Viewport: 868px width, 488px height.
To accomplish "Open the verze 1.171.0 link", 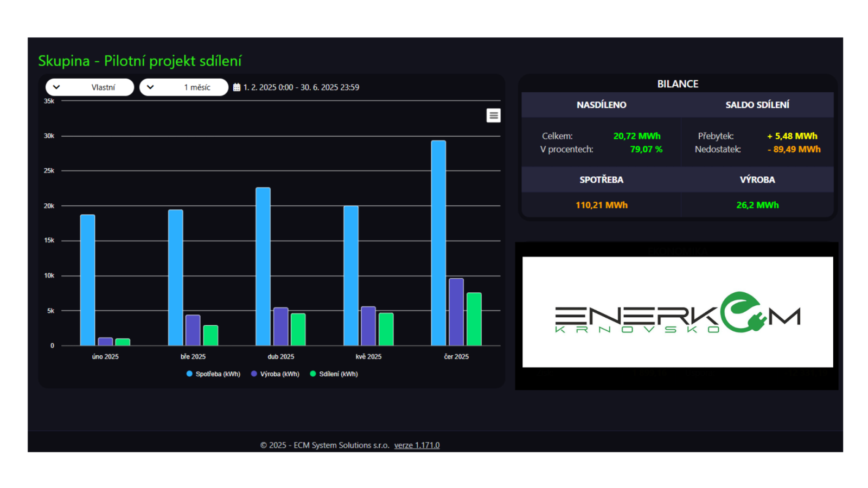I will coord(417,445).
